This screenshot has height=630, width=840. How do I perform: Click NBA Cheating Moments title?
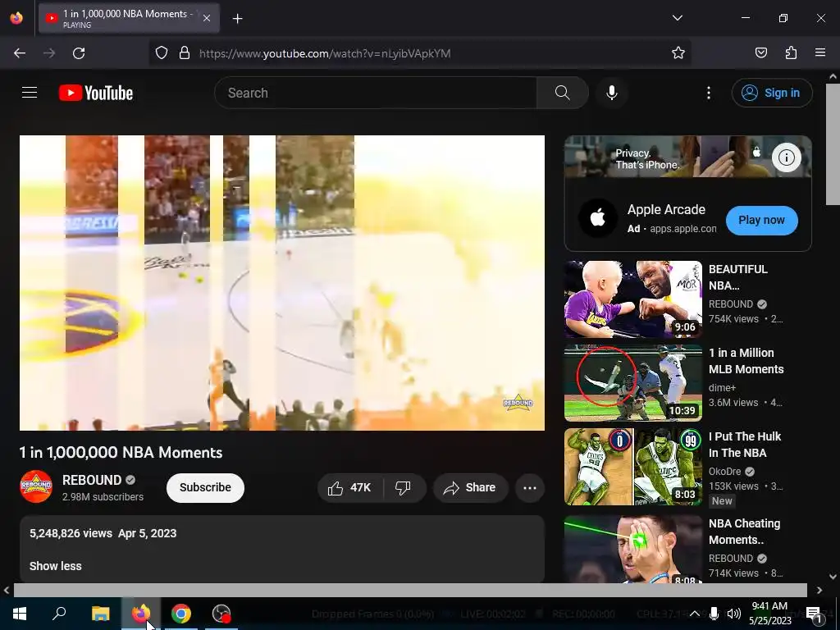tap(745, 532)
